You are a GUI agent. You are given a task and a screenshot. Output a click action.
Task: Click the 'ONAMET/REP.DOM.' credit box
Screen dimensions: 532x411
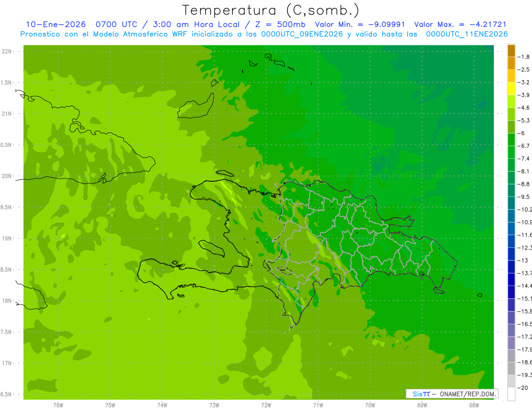452,394
